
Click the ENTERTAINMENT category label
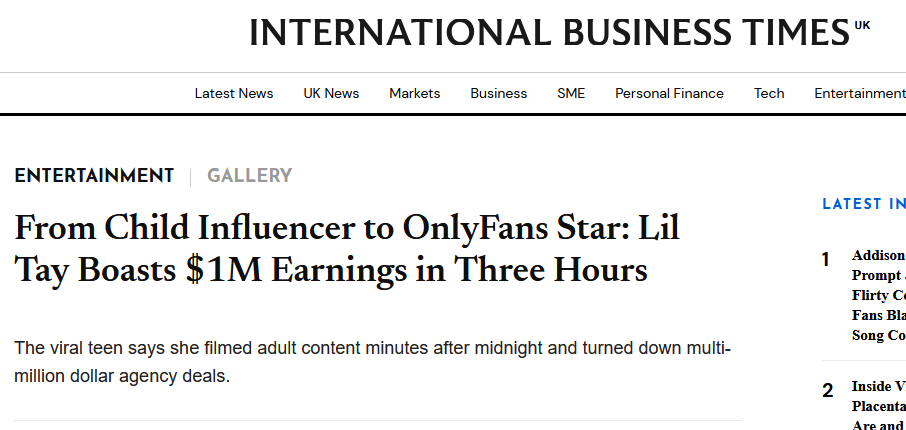(x=94, y=176)
